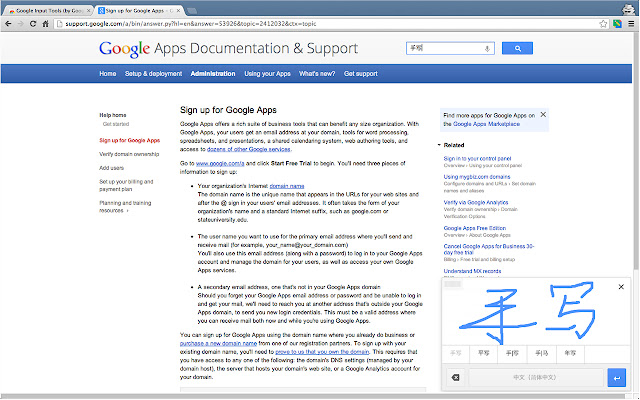Switch to Google Input Tools browser tab
Viewport: 640px width, 400px height.
[x=48, y=6]
